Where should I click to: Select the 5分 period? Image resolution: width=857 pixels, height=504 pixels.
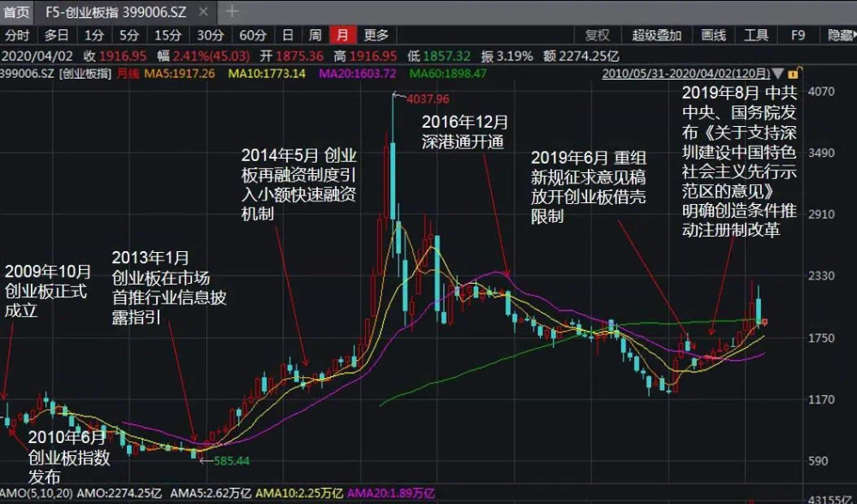(x=129, y=35)
